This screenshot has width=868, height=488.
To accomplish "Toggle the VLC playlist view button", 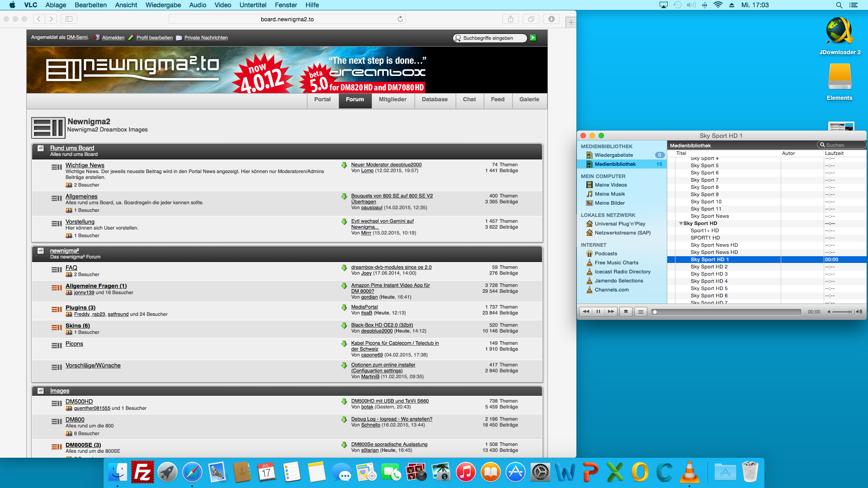I will point(641,312).
